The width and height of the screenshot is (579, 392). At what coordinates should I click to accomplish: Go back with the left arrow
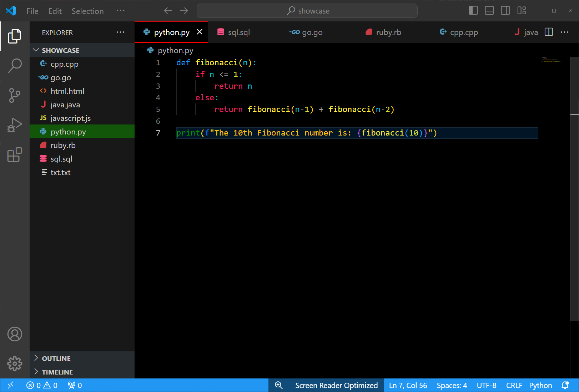[168, 11]
